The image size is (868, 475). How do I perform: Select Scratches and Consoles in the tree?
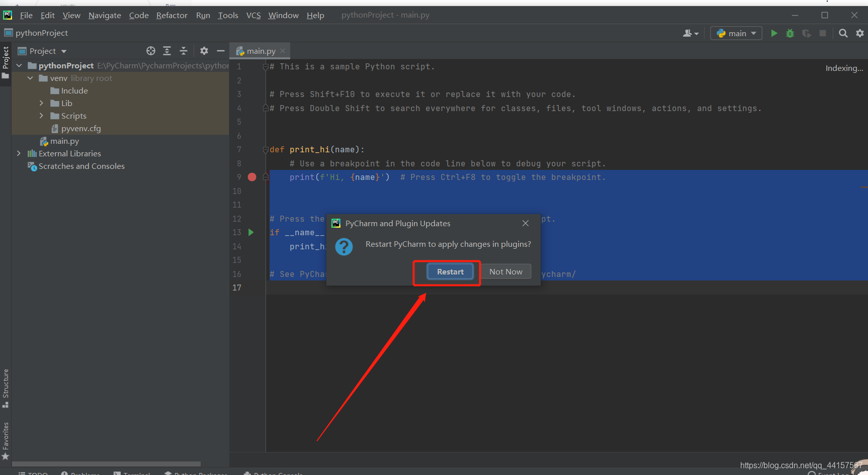[x=76, y=166]
